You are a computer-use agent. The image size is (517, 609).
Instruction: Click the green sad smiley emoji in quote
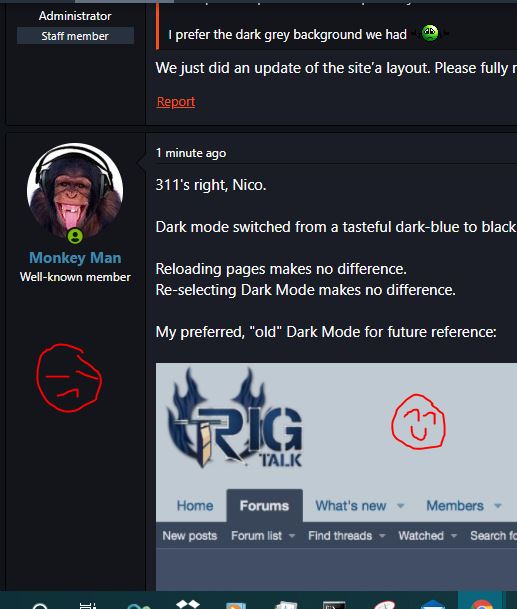coord(430,33)
